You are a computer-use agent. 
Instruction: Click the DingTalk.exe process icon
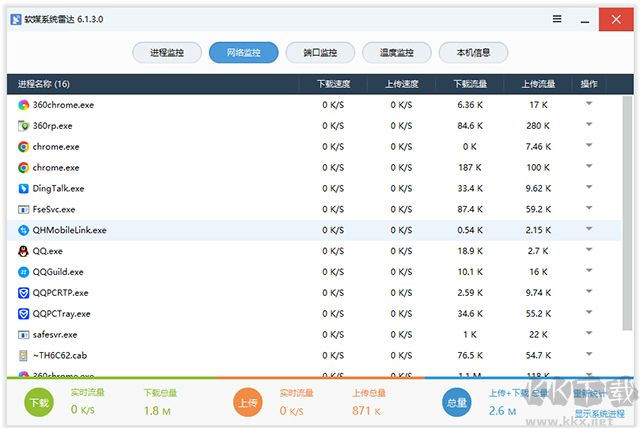24,188
